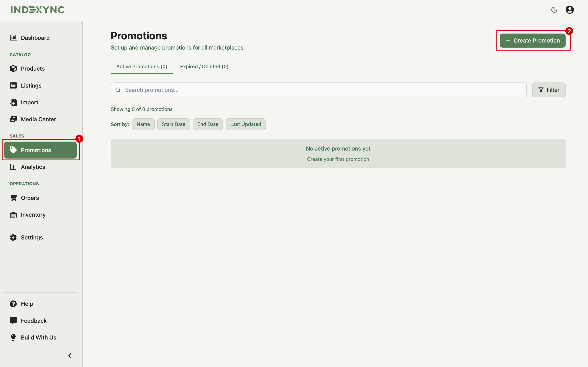Click the Analytics bar chart icon
Image resolution: width=588 pixels, height=367 pixels.
coord(13,167)
